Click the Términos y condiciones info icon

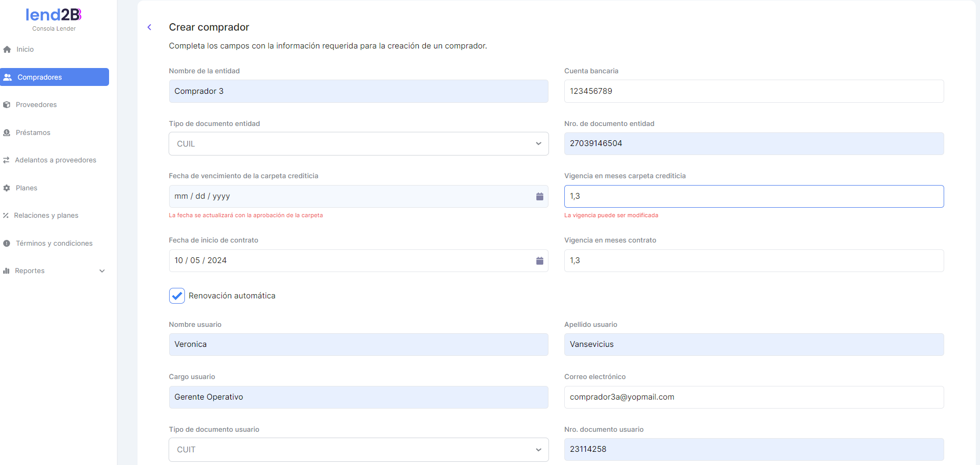7,244
